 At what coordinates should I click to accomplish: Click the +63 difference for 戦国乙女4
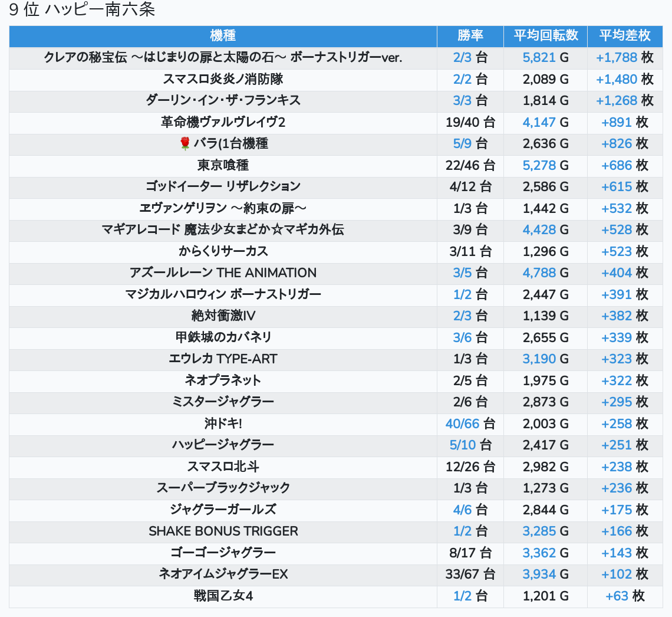click(617, 596)
